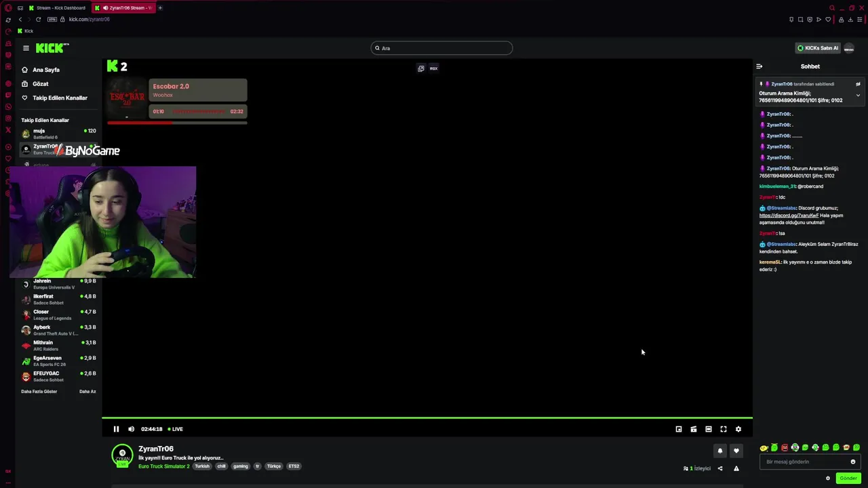Click the KICK logo
This screenshot has width=868, height=488.
click(52, 48)
